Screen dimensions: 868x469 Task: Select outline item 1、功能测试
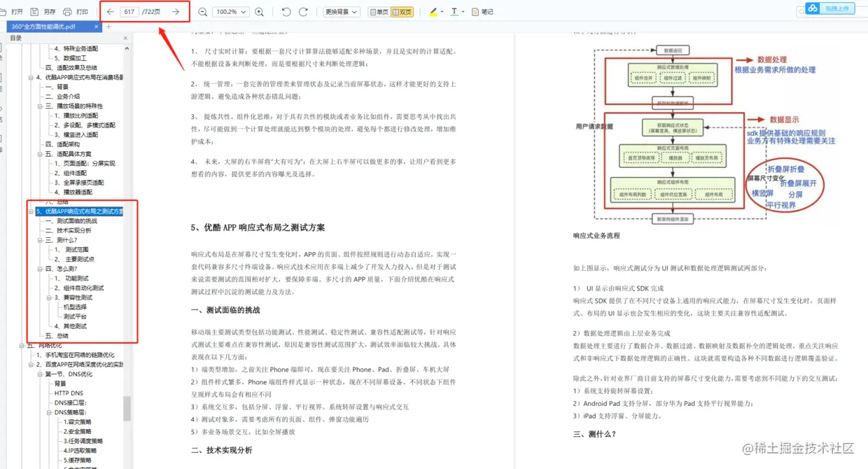(x=71, y=279)
